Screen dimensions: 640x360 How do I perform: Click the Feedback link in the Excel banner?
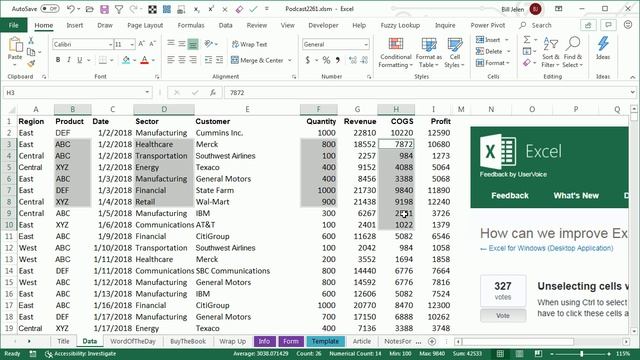tap(510, 196)
